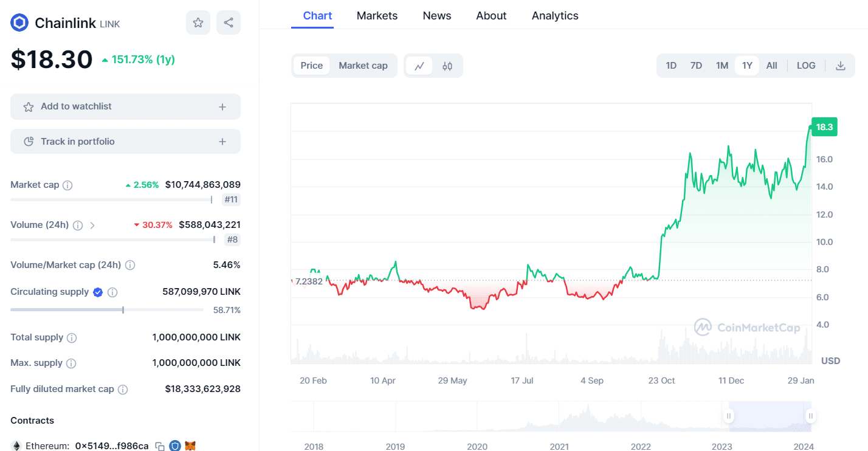Switch chart to candlestick view
Image resolution: width=868 pixels, height=451 pixels.
click(447, 65)
